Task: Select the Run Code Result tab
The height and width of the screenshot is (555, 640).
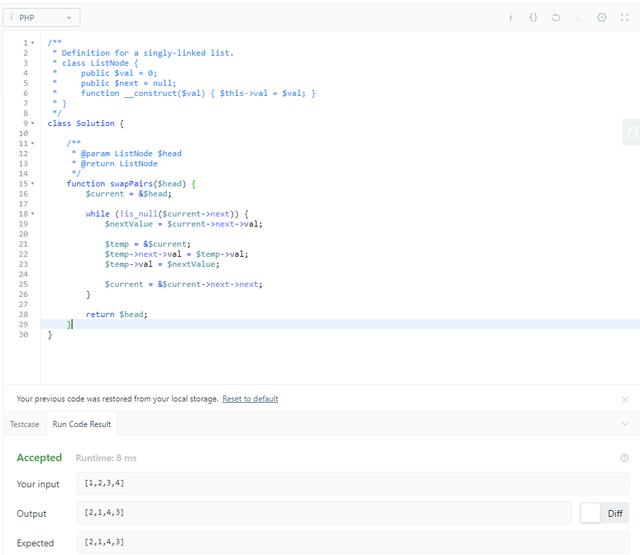Action: pyautogui.click(x=82, y=424)
